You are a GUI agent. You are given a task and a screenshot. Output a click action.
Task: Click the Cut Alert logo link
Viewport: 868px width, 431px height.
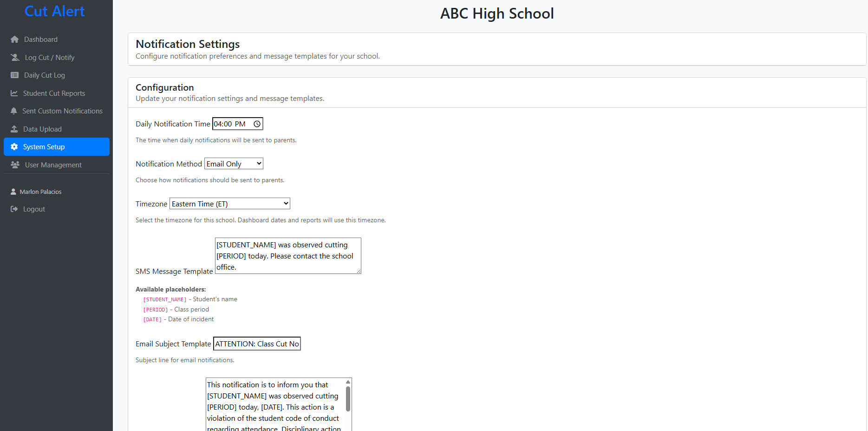54,11
